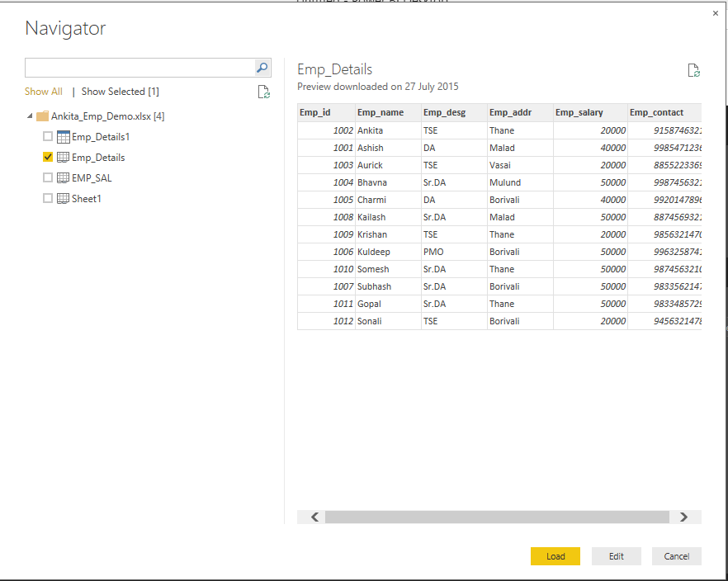Viewport: 728px width, 581px height.
Task: Click the Emp_Details sheet icon
Action: click(x=63, y=158)
